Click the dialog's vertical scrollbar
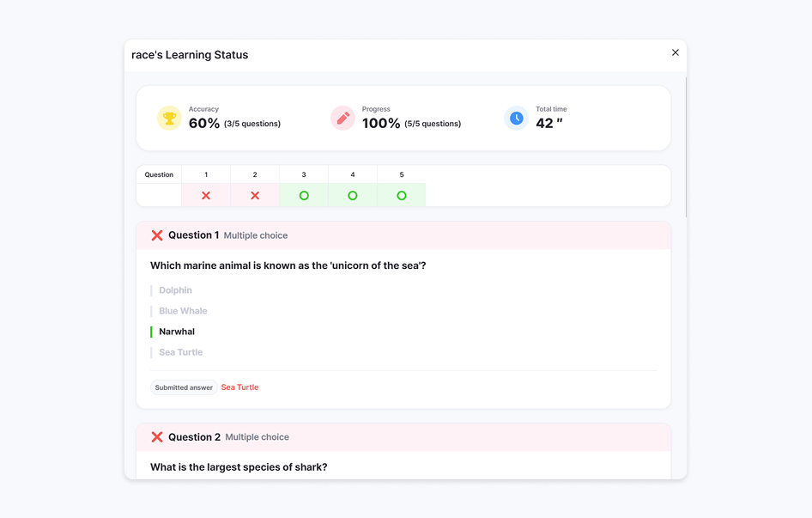812x518 pixels. pos(686,147)
